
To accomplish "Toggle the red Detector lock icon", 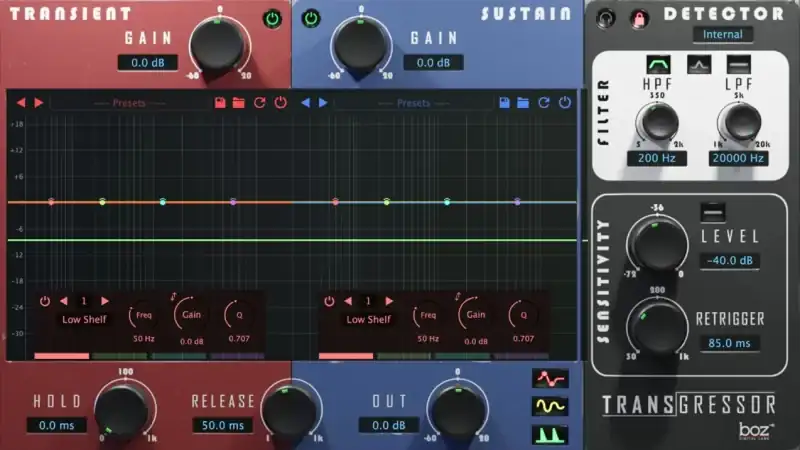I will click(639, 19).
